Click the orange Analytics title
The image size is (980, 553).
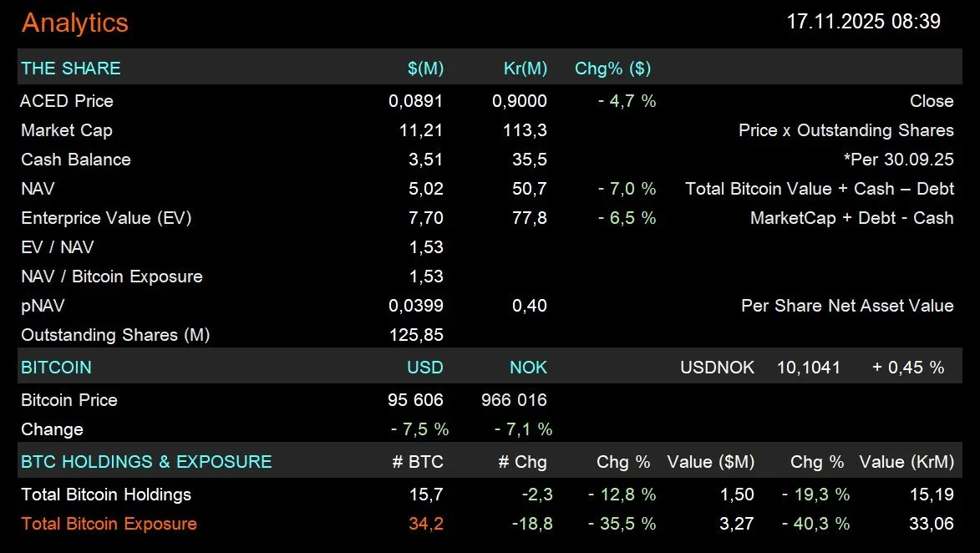(75, 23)
